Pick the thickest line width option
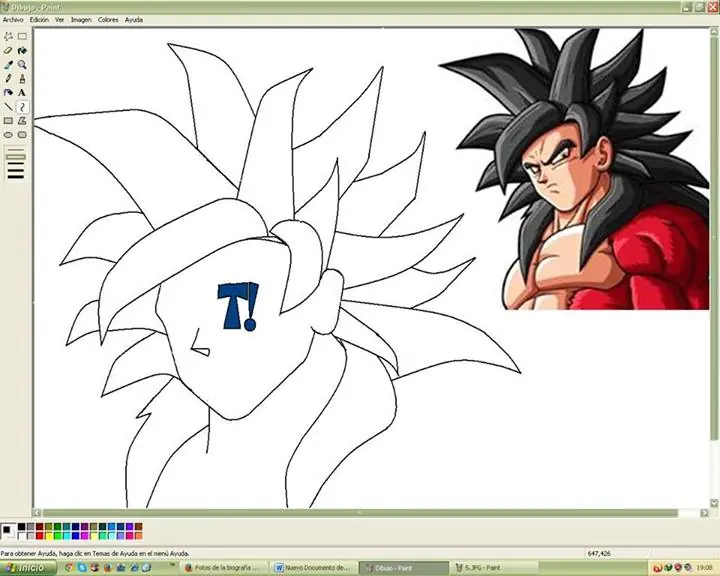 tap(15, 176)
